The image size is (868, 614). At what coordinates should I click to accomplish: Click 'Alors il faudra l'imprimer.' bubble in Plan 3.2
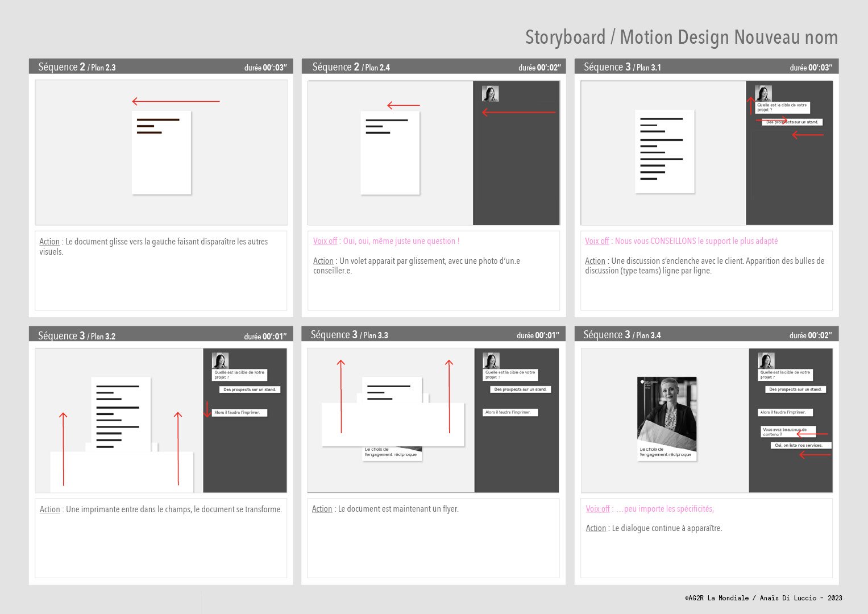pos(239,413)
